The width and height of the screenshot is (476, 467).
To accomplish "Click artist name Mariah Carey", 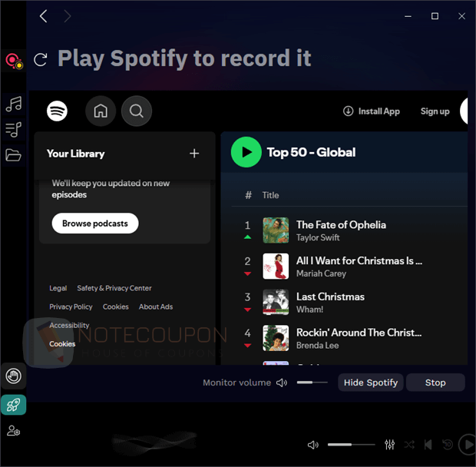I will pos(321,273).
